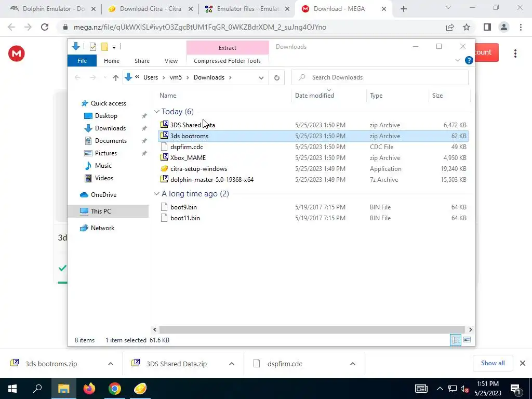
Task: Open Videos in navigation pane
Action: click(x=104, y=178)
